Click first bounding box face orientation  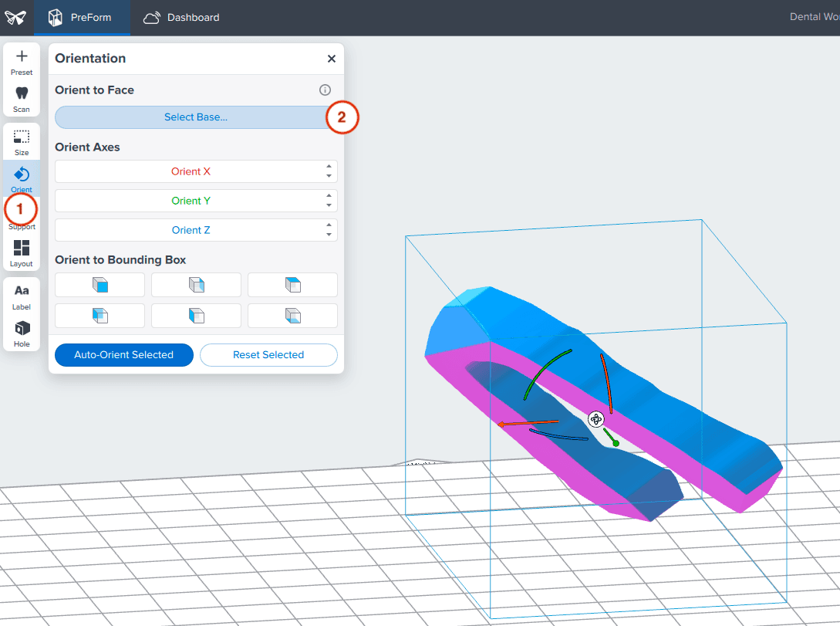(x=100, y=285)
